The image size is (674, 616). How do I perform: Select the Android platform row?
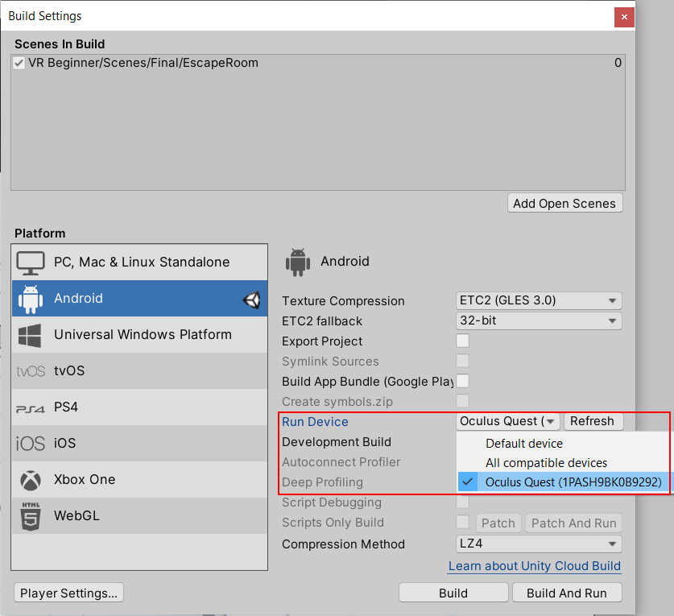click(139, 298)
